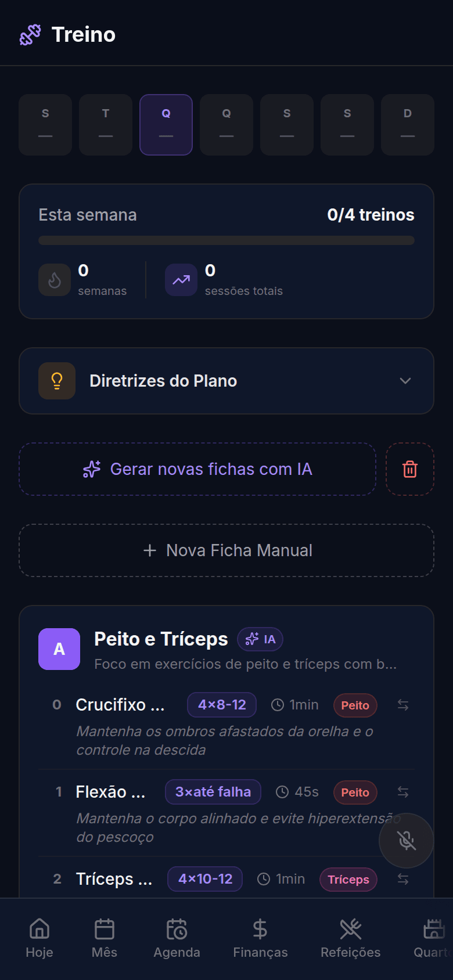Screen dimensions: 453x980
Task: Click the Nova Ficha Manual button
Action: 227,550
